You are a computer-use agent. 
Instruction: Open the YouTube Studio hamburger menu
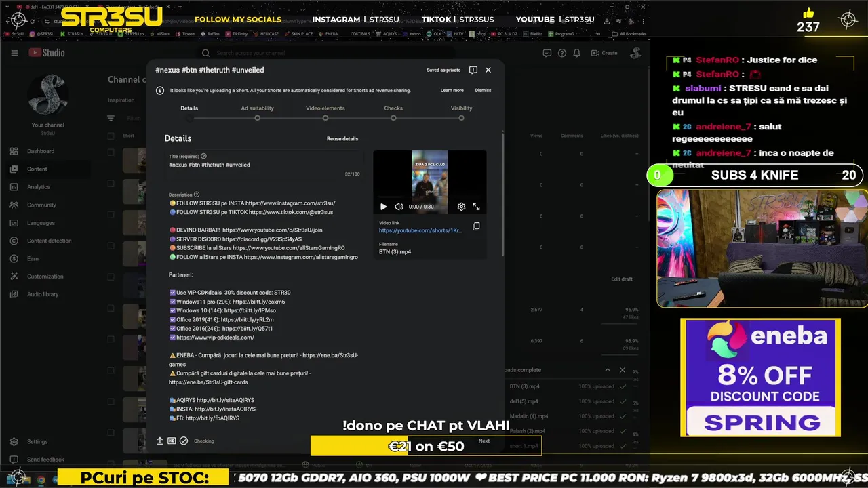tap(14, 52)
